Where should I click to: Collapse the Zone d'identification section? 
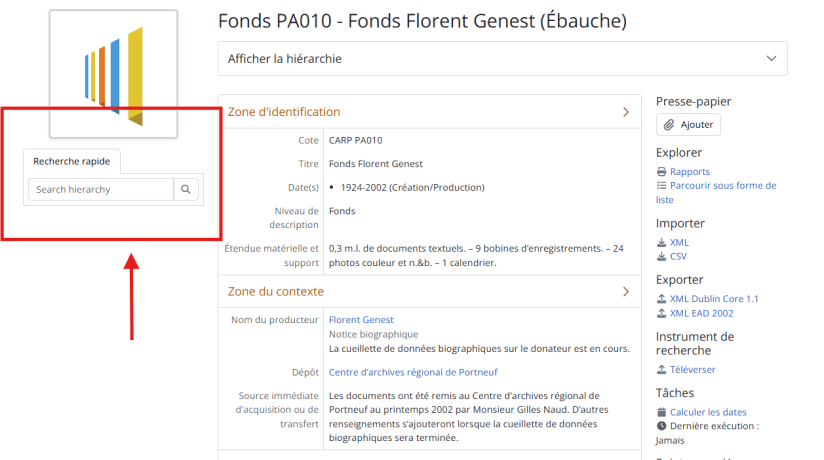(x=626, y=112)
